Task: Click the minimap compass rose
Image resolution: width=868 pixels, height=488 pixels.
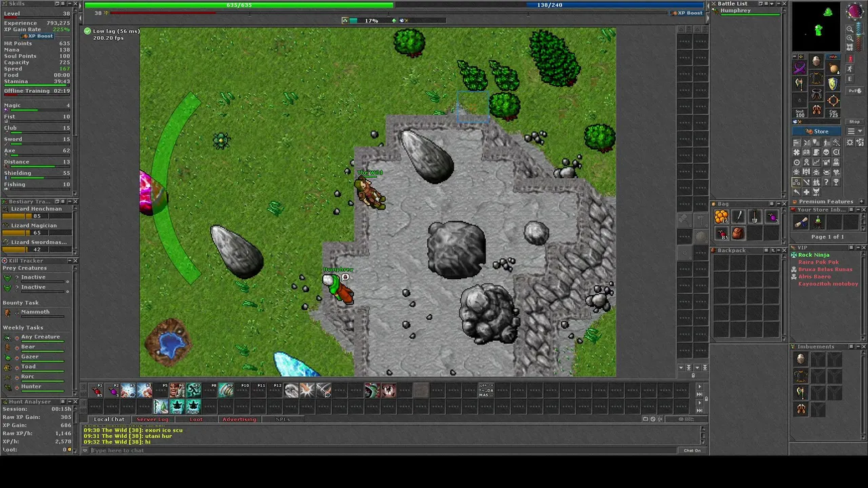Action: pos(854,12)
